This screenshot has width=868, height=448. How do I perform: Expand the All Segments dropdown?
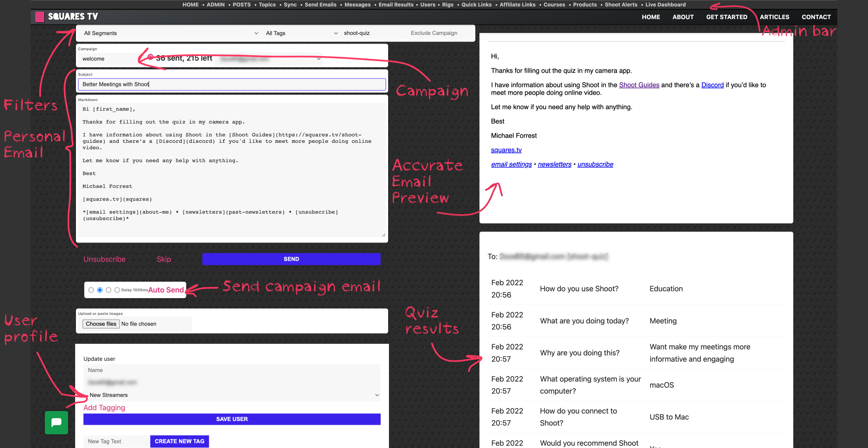[x=171, y=33]
